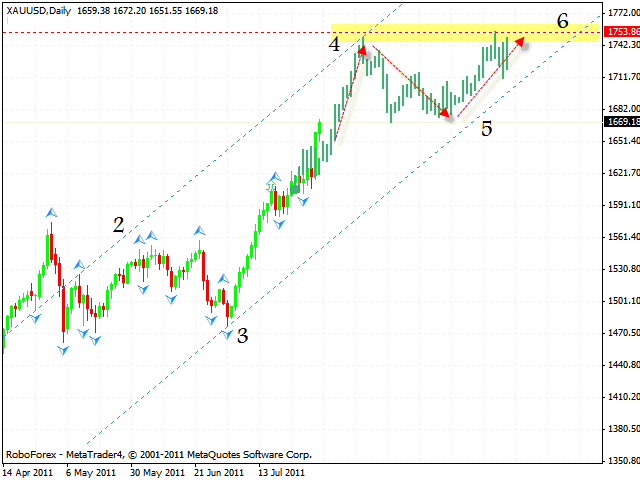Select wave label 3

(242, 337)
